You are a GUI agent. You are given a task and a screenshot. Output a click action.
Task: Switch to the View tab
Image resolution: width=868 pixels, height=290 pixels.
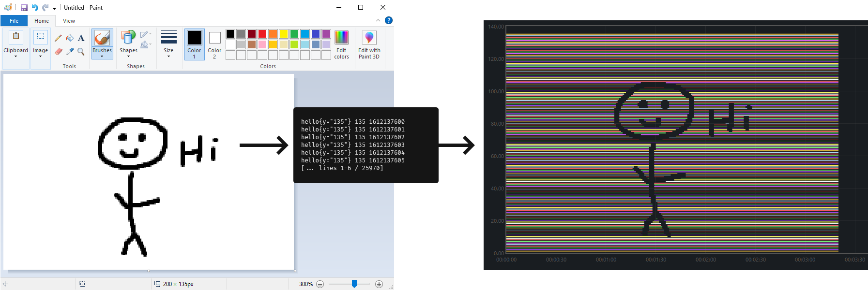[x=69, y=21]
